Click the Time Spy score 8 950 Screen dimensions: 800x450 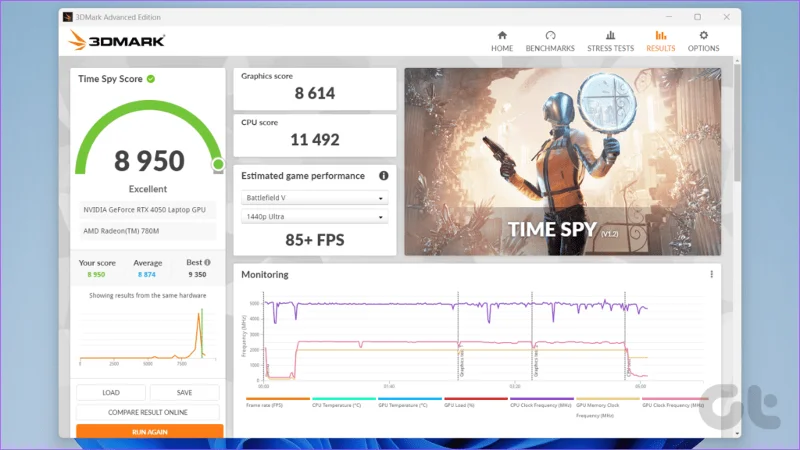point(149,161)
